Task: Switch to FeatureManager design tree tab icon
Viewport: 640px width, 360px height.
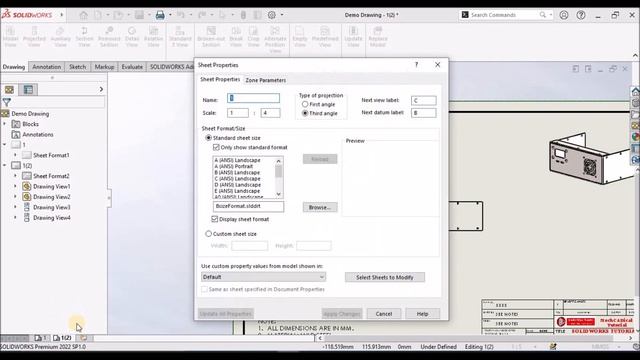Action: [9, 89]
